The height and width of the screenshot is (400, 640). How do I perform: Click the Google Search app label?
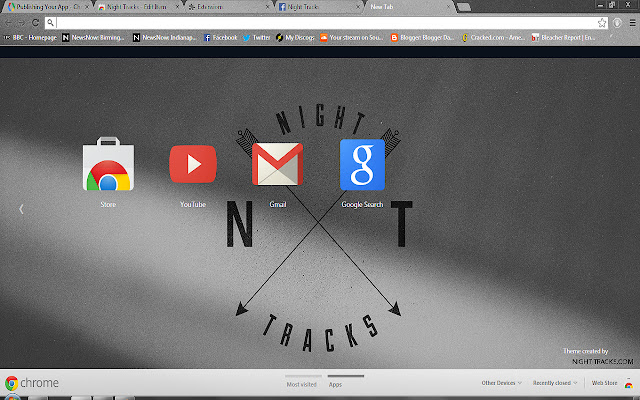tap(362, 204)
